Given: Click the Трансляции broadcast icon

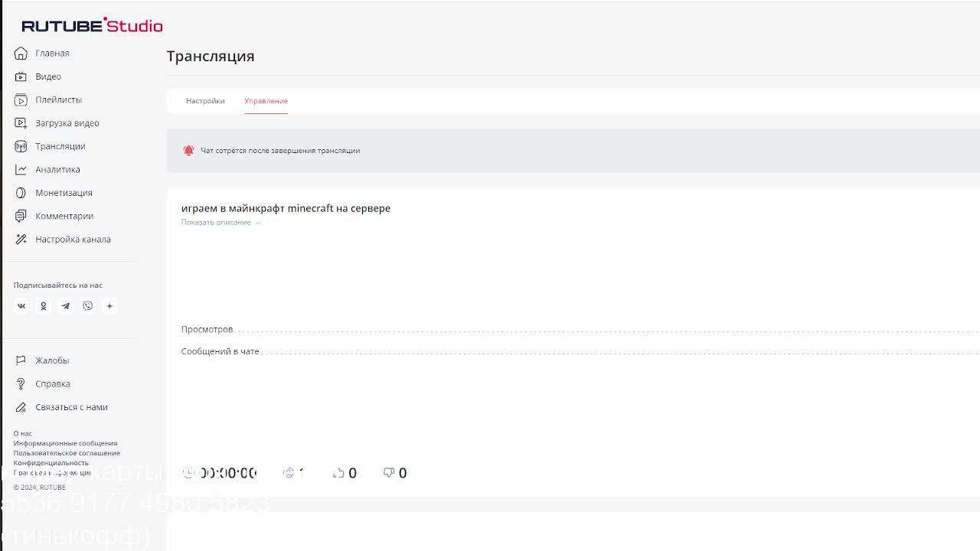Looking at the screenshot, I should tap(21, 146).
